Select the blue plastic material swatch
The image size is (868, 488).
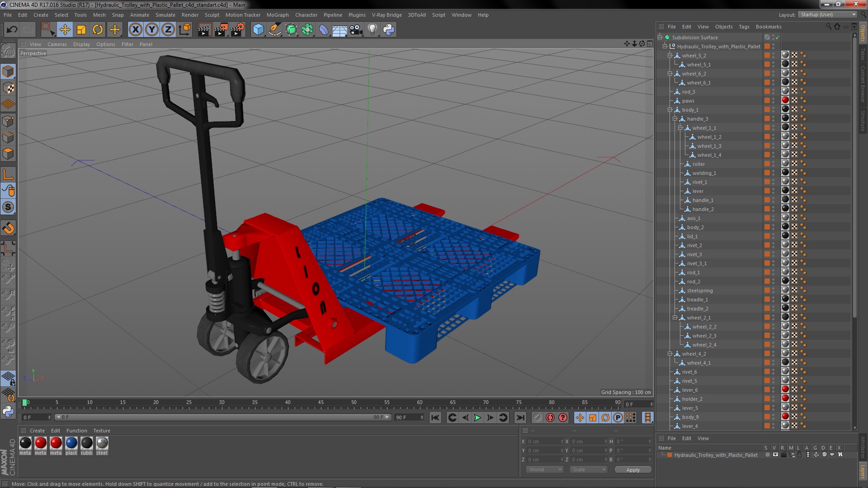pos(71,442)
